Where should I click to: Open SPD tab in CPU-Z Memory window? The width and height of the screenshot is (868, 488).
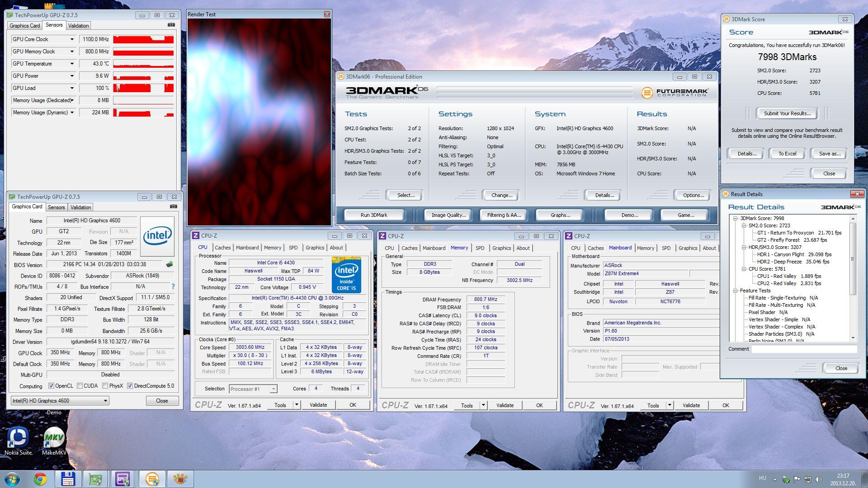pyautogui.click(x=480, y=248)
